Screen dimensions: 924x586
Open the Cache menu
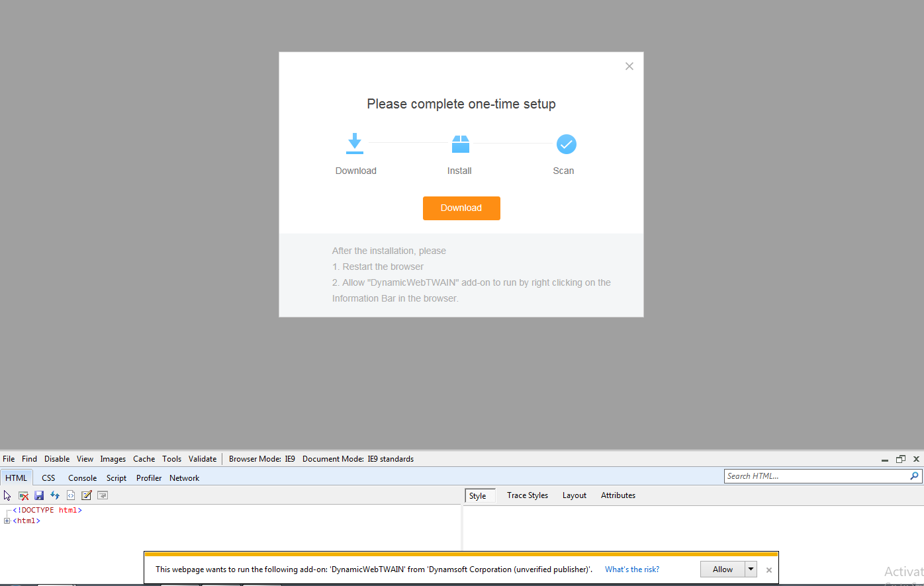coord(144,459)
